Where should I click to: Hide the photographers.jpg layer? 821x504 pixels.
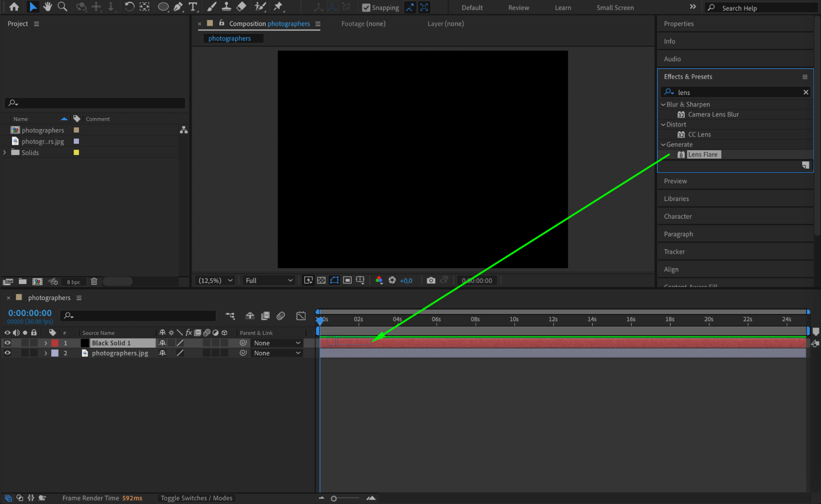tap(7, 353)
